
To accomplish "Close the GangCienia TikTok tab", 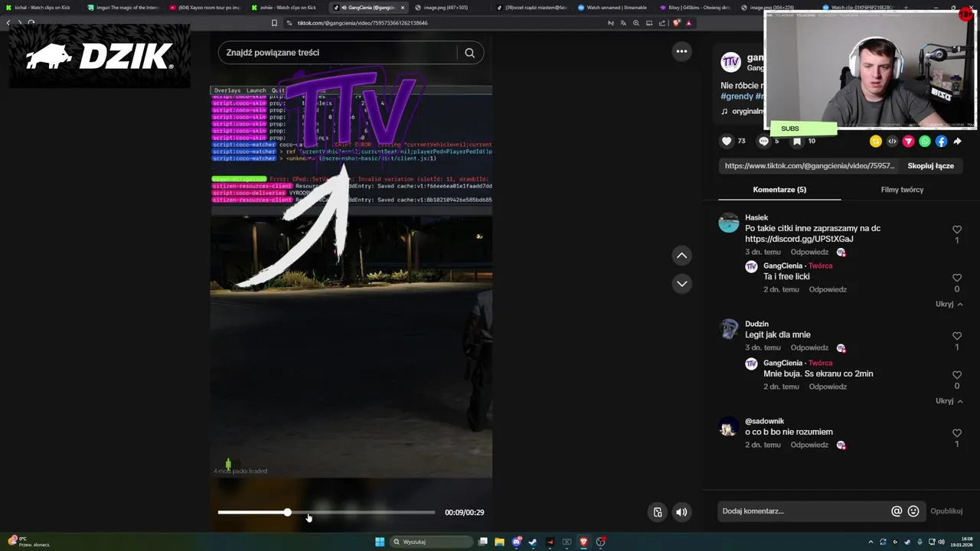I will (403, 8).
